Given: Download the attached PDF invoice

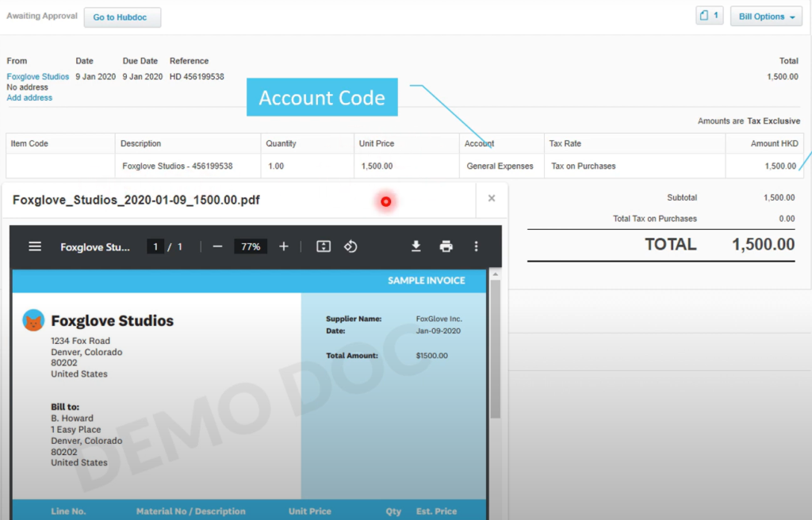Looking at the screenshot, I should click(416, 246).
